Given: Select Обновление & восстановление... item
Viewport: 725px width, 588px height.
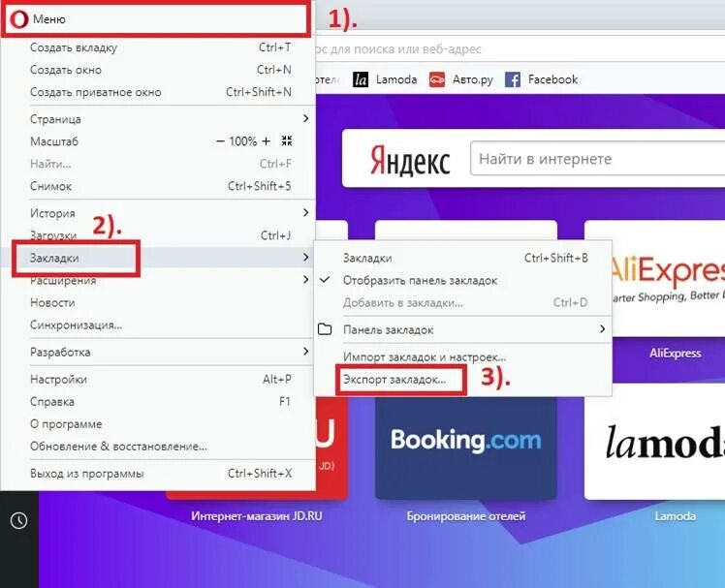Looking at the screenshot, I should pyautogui.click(x=158, y=447).
